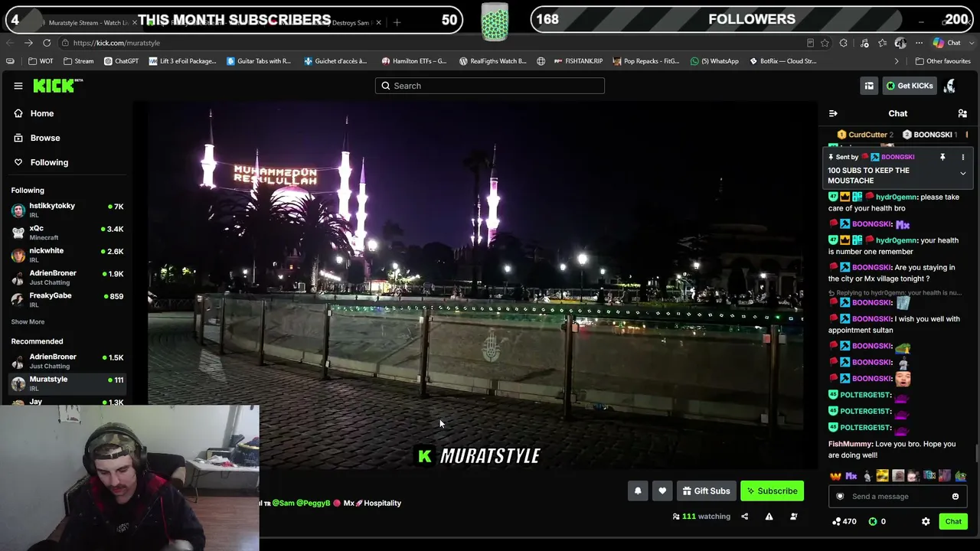Open the WhatsApp bookmark
980x551 pixels.
point(714,61)
